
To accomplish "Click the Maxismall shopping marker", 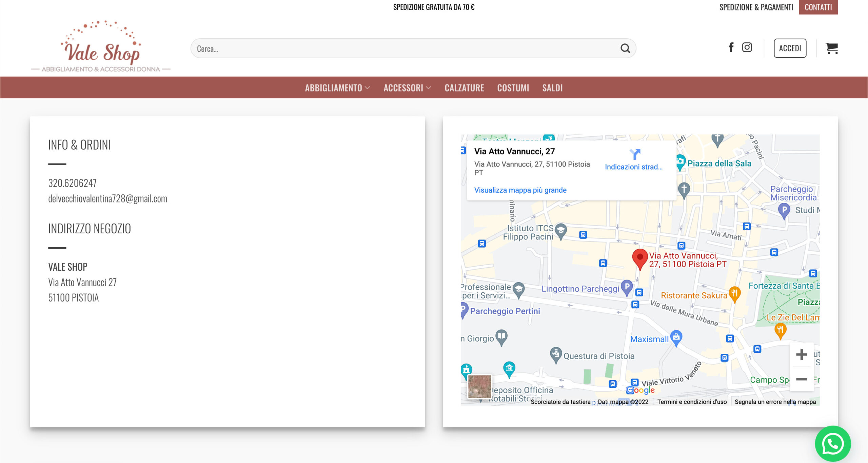I will pyautogui.click(x=676, y=338).
